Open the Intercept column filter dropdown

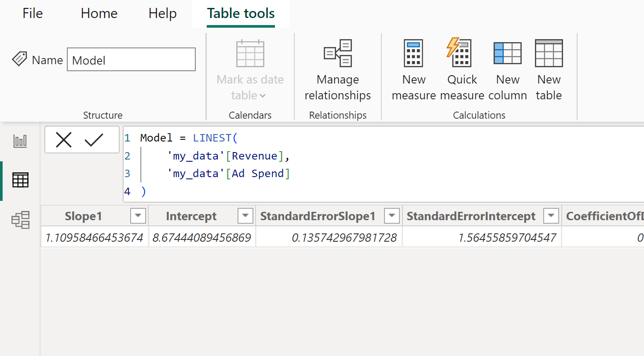(245, 216)
